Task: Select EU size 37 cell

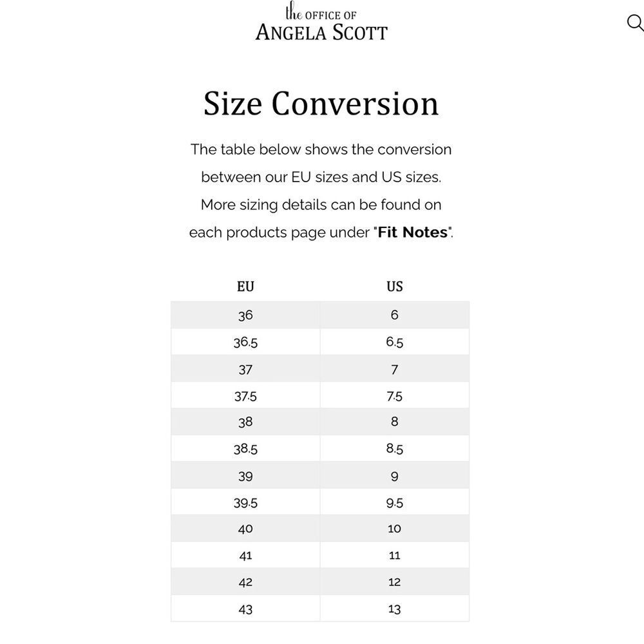Action: [245, 369]
